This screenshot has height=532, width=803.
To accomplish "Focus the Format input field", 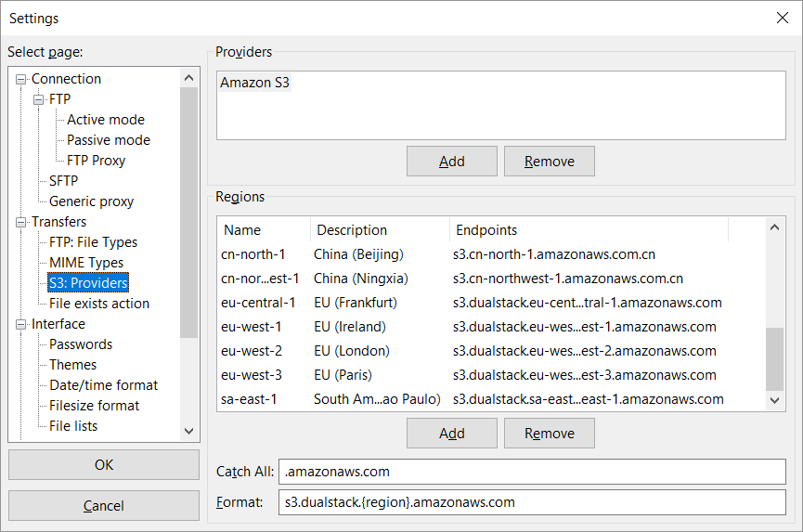I will (x=532, y=502).
